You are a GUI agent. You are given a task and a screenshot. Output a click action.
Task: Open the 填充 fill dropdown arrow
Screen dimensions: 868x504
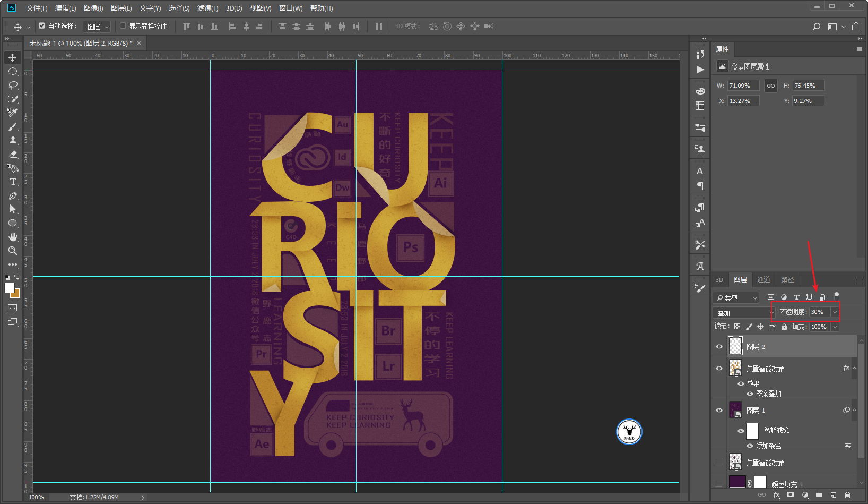coord(835,327)
